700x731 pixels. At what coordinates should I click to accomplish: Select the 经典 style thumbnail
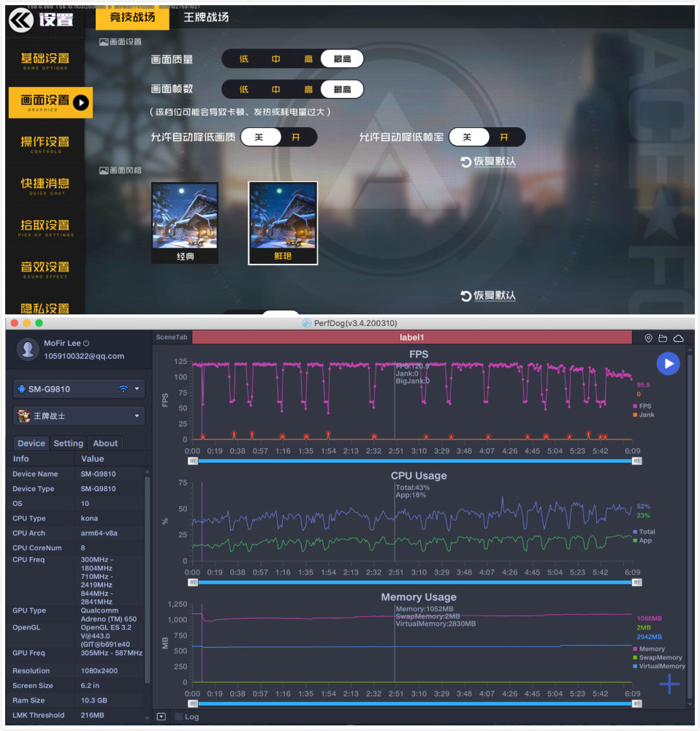[x=185, y=223]
